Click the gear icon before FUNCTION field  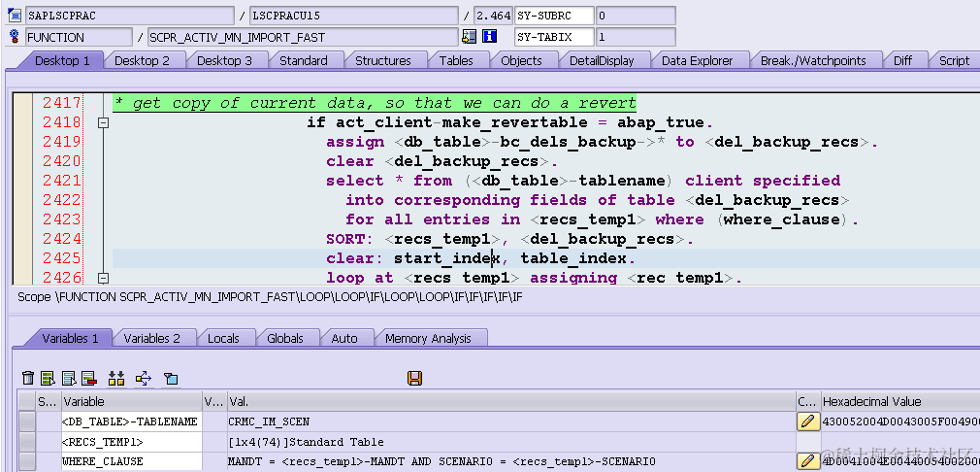pyautogui.click(x=14, y=36)
